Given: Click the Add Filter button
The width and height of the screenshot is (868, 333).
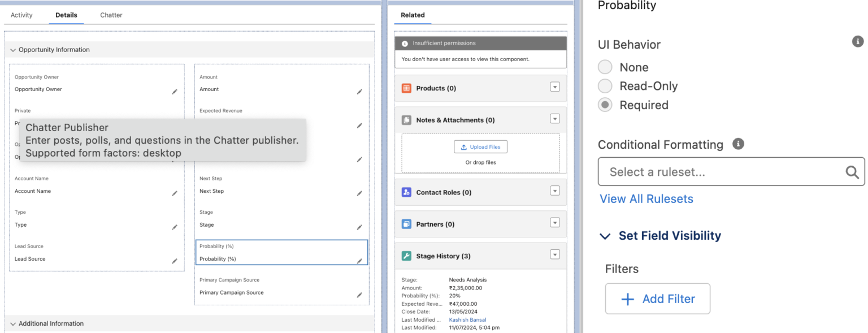Looking at the screenshot, I should pos(658,299).
